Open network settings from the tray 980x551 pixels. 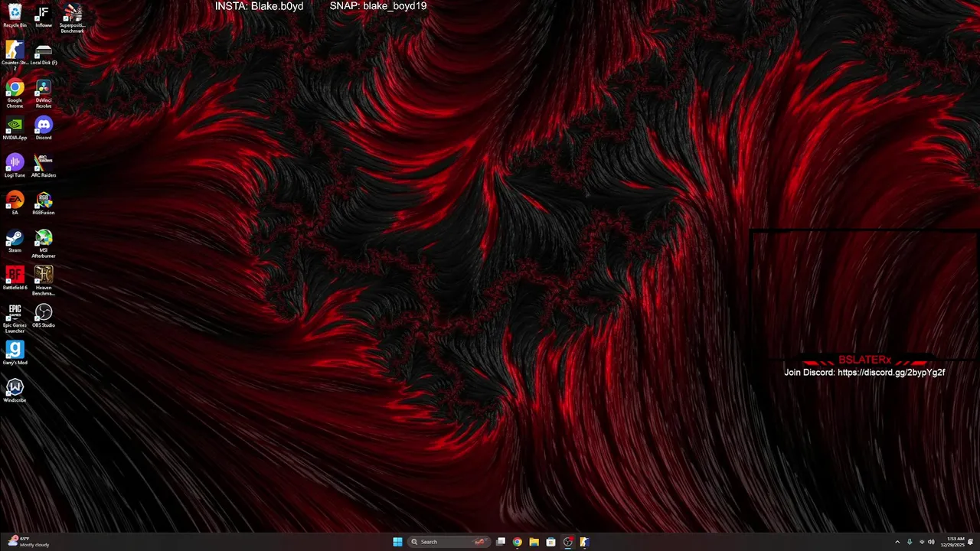[922, 542]
